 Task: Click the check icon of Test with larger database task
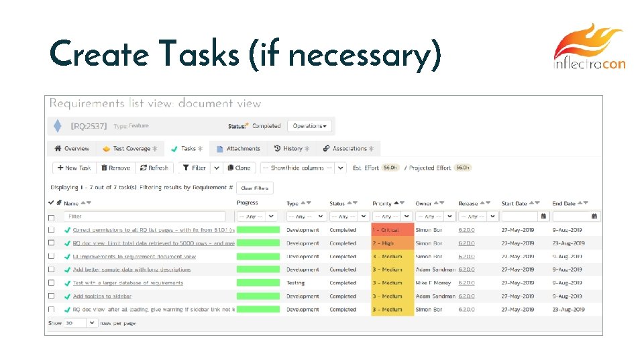(67, 283)
